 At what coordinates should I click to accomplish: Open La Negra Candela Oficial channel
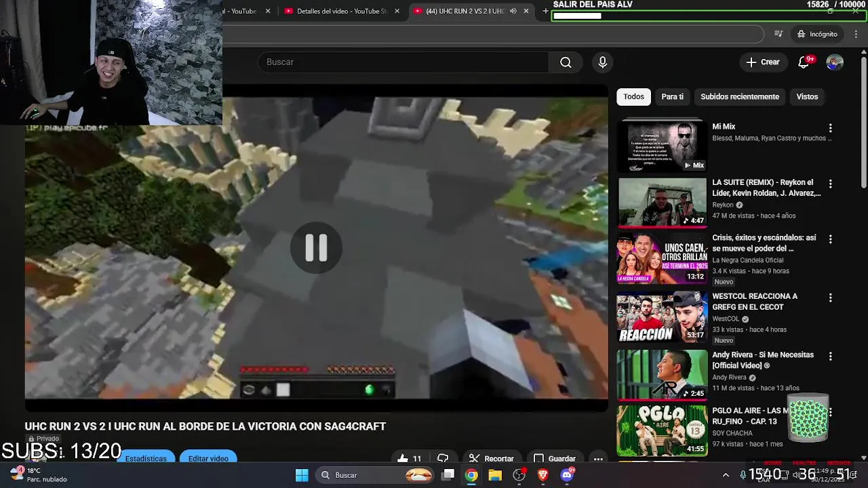pyautogui.click(x=747, y=260)
